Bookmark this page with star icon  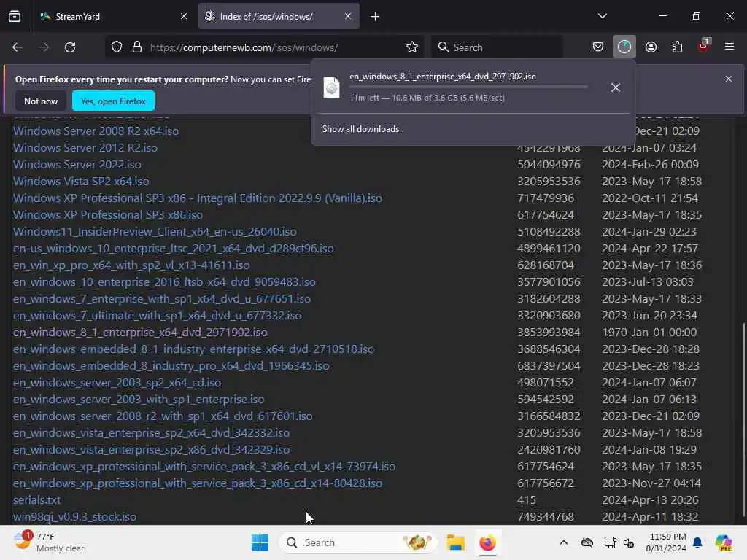[x=412, y=47]
